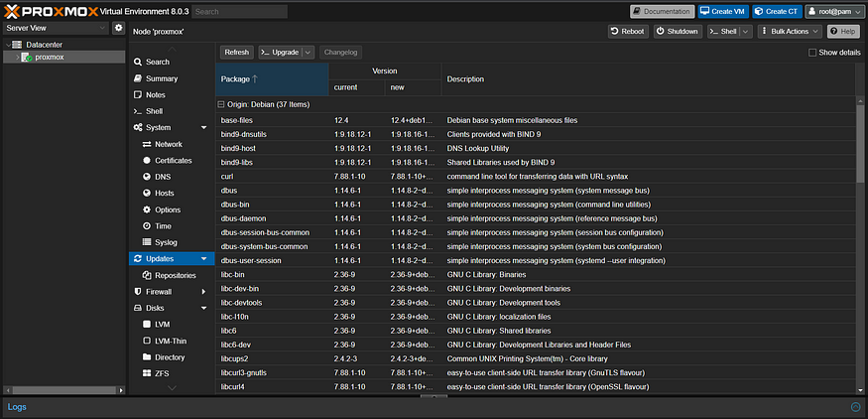Click the Options gear icon
The image size is (868, 419).
pyautogui.click(x=147, y=209)
